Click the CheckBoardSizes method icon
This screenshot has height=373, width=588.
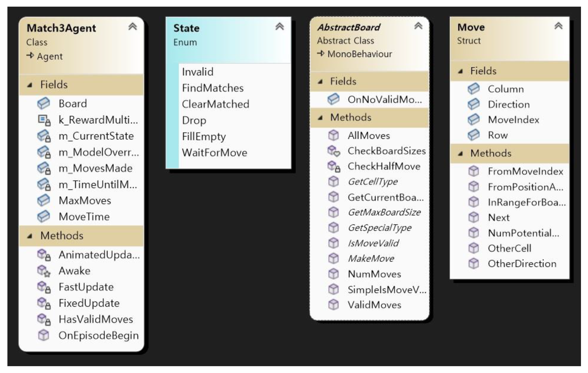pos(334,151)
